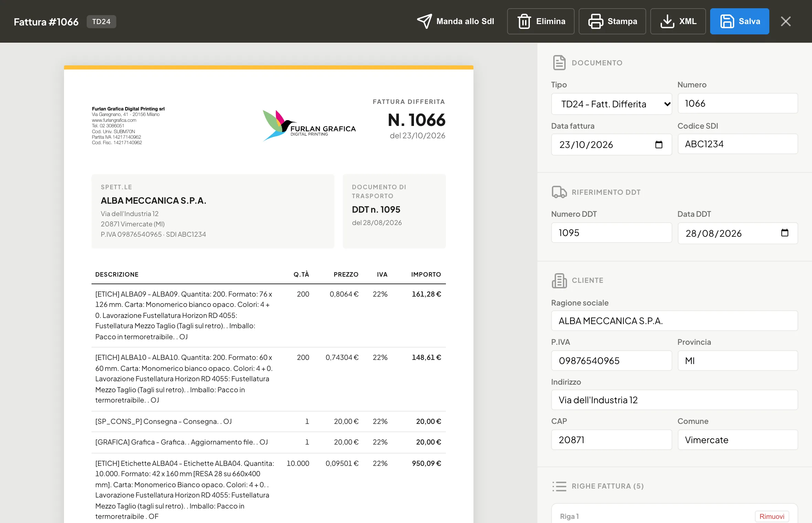Click the download icon on XML
812x523 pixels.
pos(667,21)
